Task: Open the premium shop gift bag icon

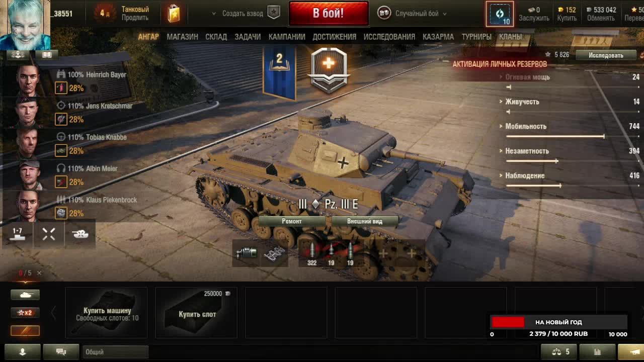Action: tap(174, 14)
